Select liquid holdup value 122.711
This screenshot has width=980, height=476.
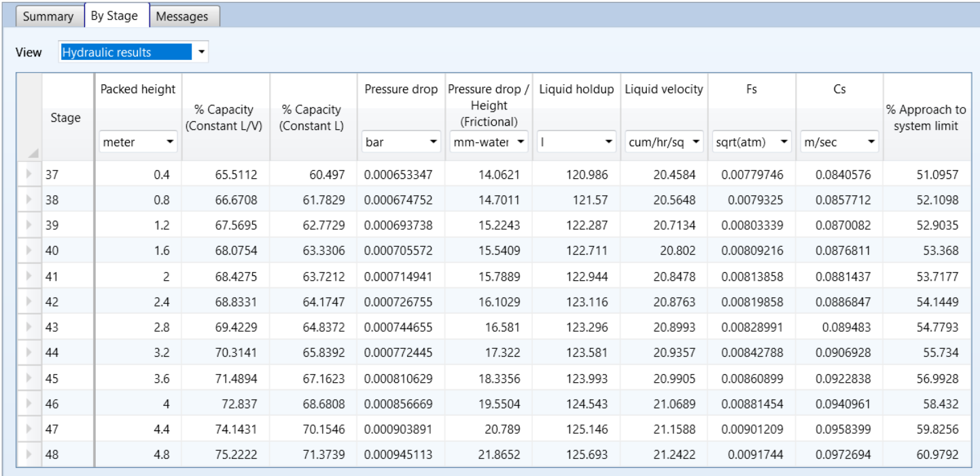click(576, 251)
